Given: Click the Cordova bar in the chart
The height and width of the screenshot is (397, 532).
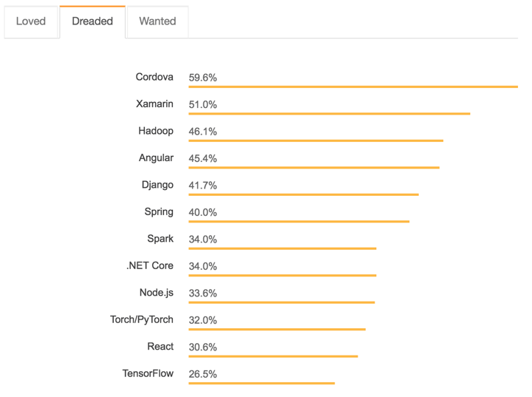Looking at the screenshot, I should point(352,87).
